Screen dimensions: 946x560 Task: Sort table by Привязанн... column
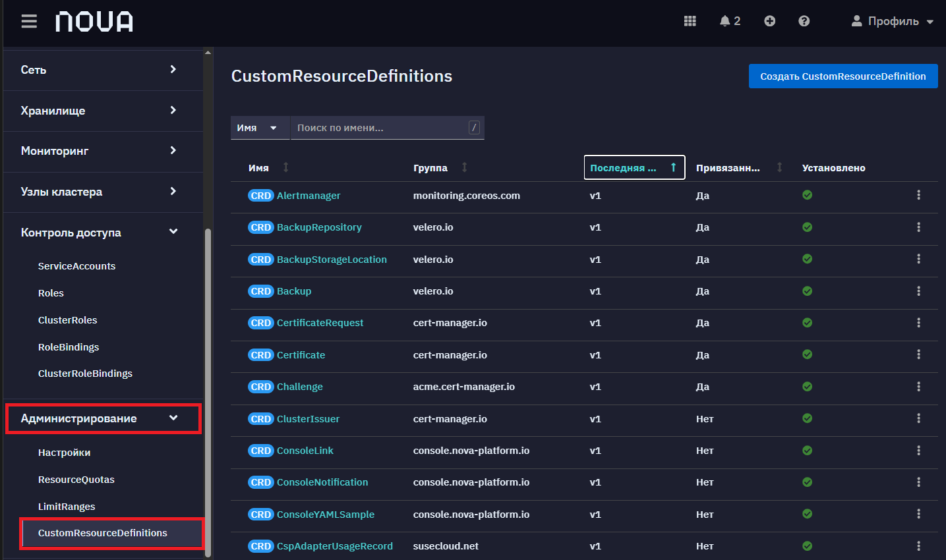coord(739,168)
